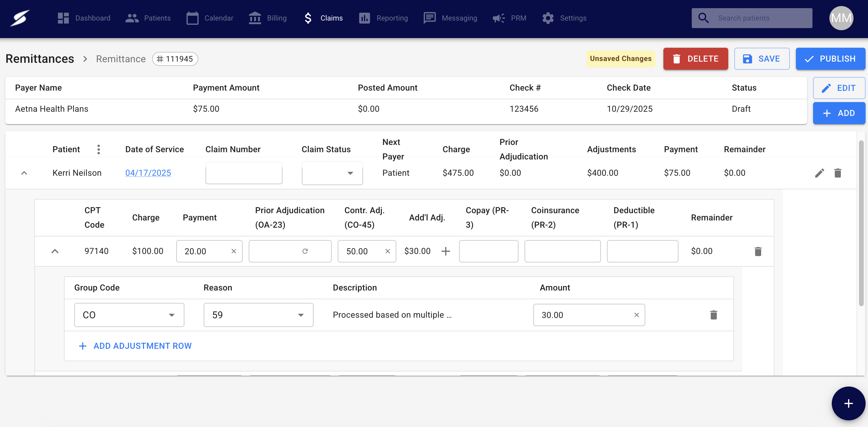The width and height of the screenshot is (868, 427).
Task: Collapse the Kerri Neilson claim row
Action: point(24,173)
